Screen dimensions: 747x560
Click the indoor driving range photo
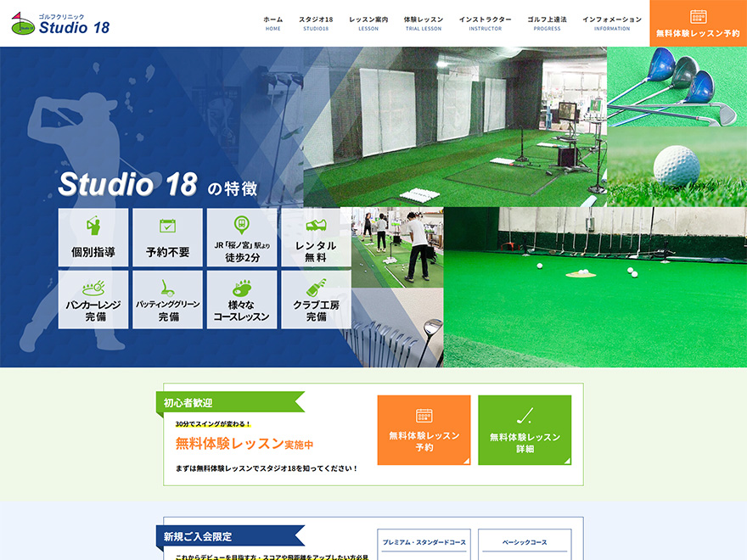pos(455,126)
